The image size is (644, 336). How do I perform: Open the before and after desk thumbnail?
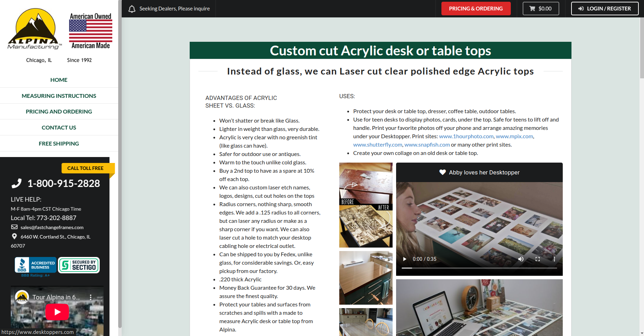[366, 205]
